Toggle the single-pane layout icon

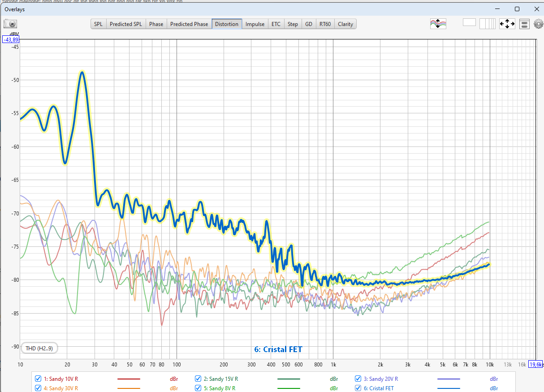pos(469,22)
